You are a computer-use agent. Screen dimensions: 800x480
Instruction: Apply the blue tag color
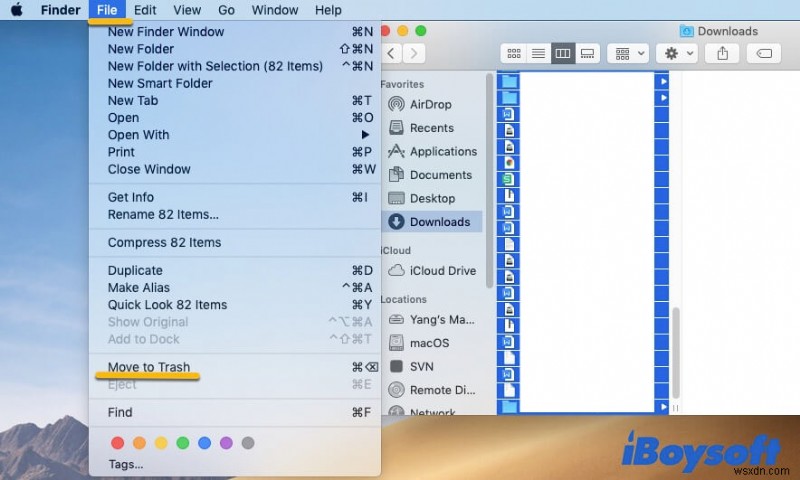[x=205, y=443]
